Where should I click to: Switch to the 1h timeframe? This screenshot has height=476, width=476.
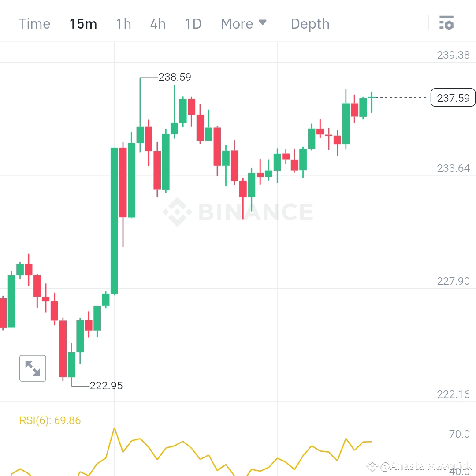(x=123, y=24)
